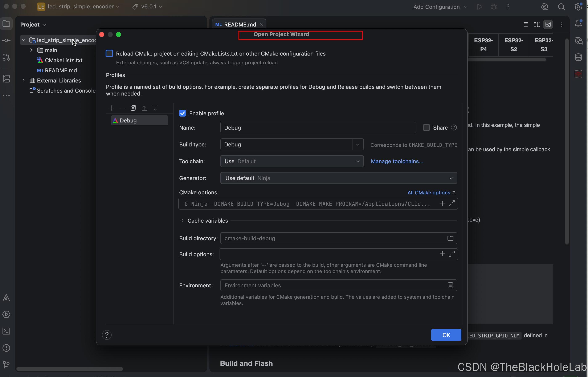Click the dialog help button

[107, 335]
